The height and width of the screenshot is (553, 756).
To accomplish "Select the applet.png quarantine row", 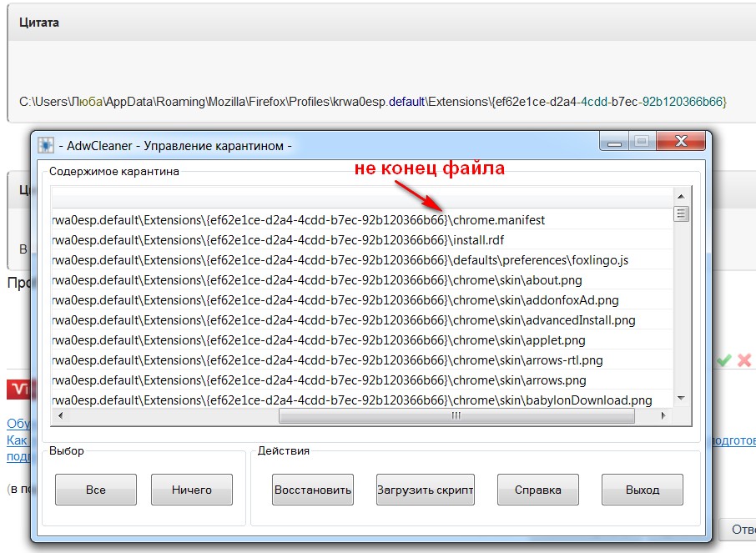I will tap(361, 340).
